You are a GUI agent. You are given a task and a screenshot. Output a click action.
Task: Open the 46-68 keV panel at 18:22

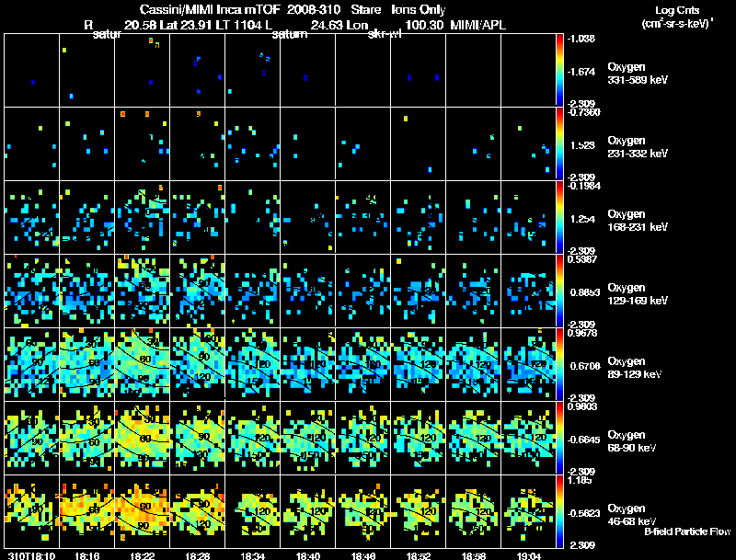[143, 511]
